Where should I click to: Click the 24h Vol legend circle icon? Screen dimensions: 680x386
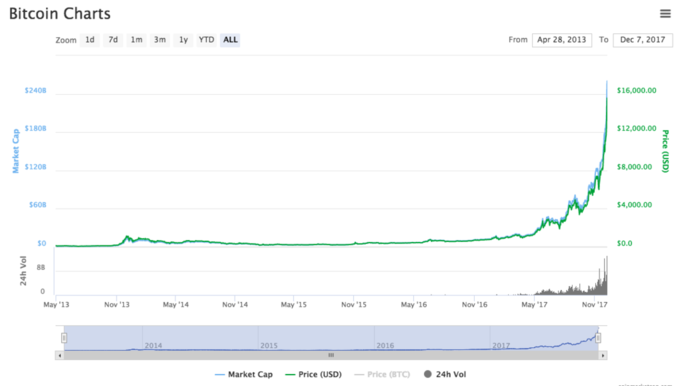coord(428,374)
